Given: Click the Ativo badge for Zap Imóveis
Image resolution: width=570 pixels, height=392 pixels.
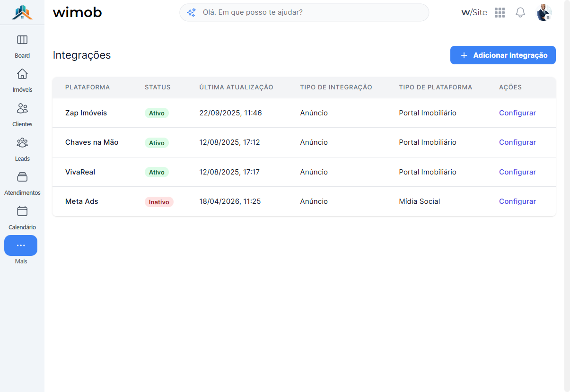Looking at the screenshot, I should 157,113.
